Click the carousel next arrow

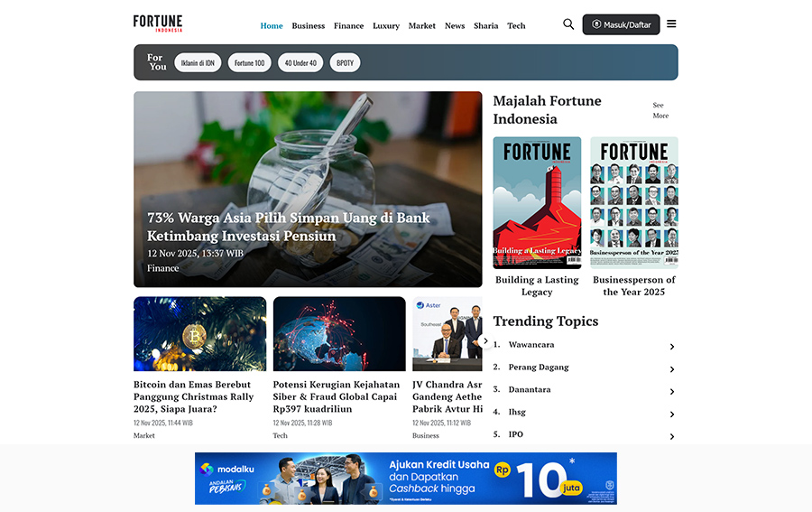coord(484,341)
